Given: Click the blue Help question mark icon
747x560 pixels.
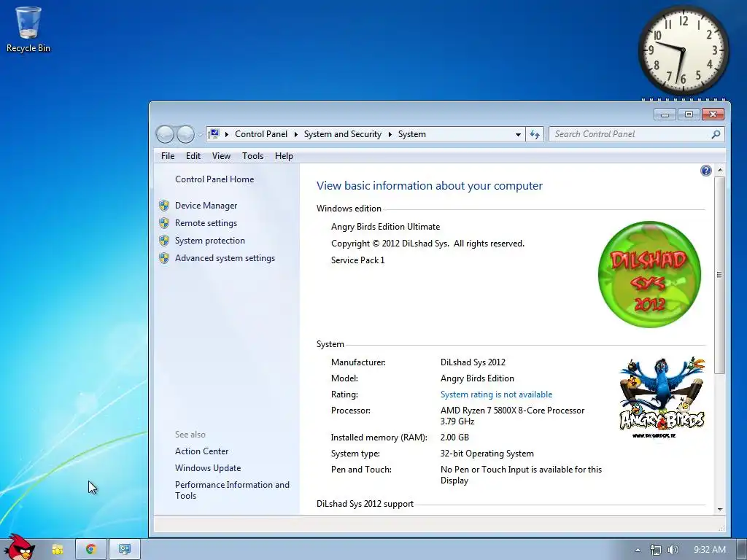Looking at the screenshot, I should click(706, 171).
